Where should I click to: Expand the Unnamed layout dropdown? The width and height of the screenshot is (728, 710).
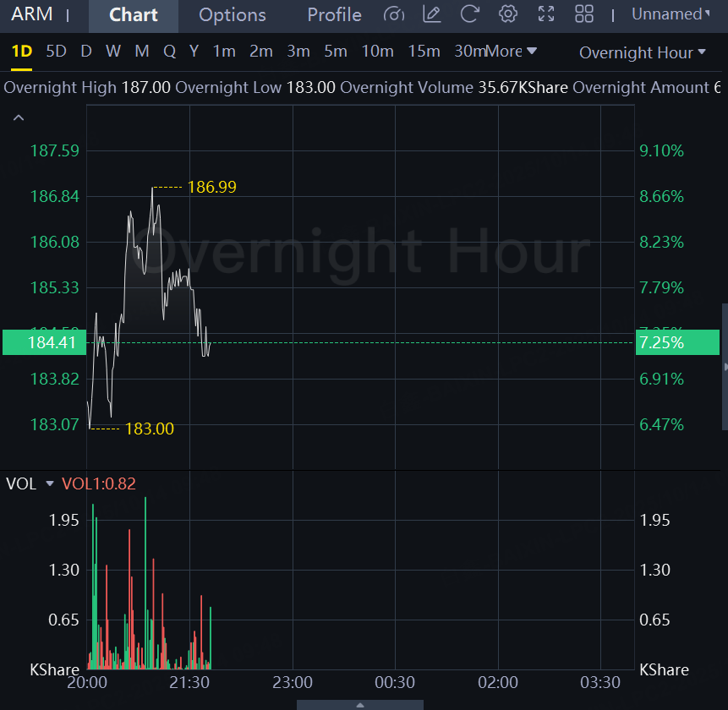click(x=671, y=14)
